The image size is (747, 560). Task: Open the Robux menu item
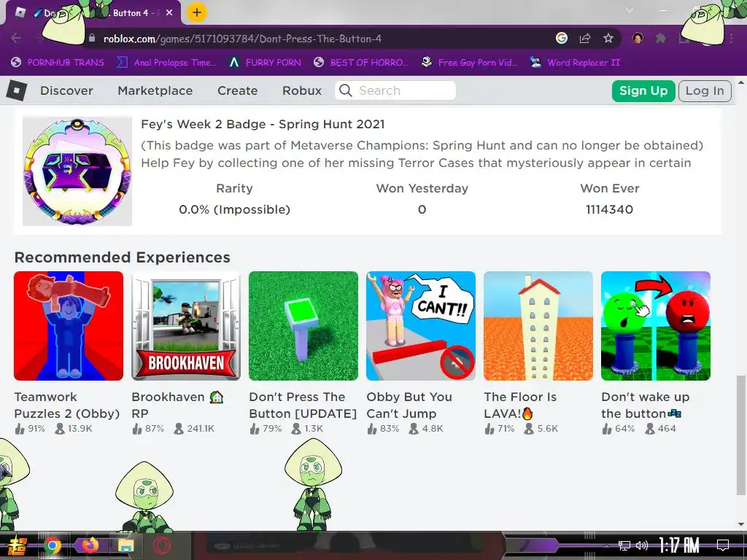[302, 90]
